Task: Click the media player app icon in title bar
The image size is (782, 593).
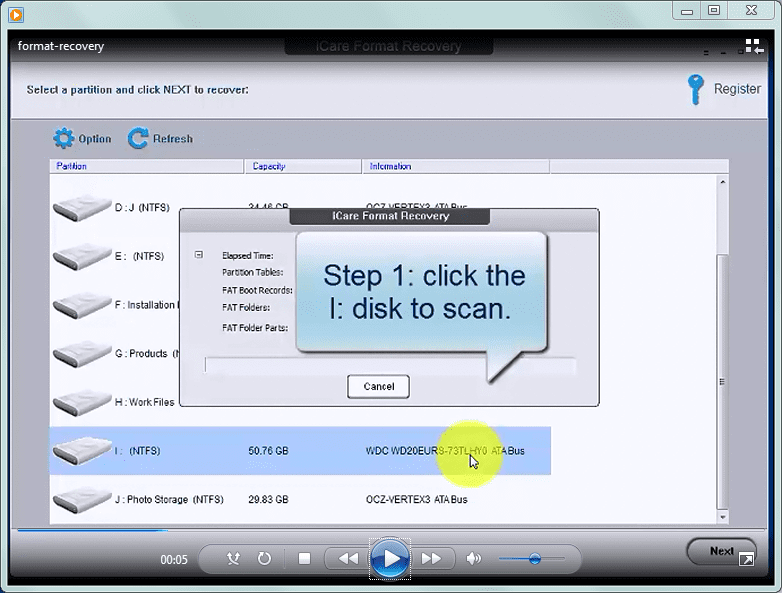Action: [16, 14]
